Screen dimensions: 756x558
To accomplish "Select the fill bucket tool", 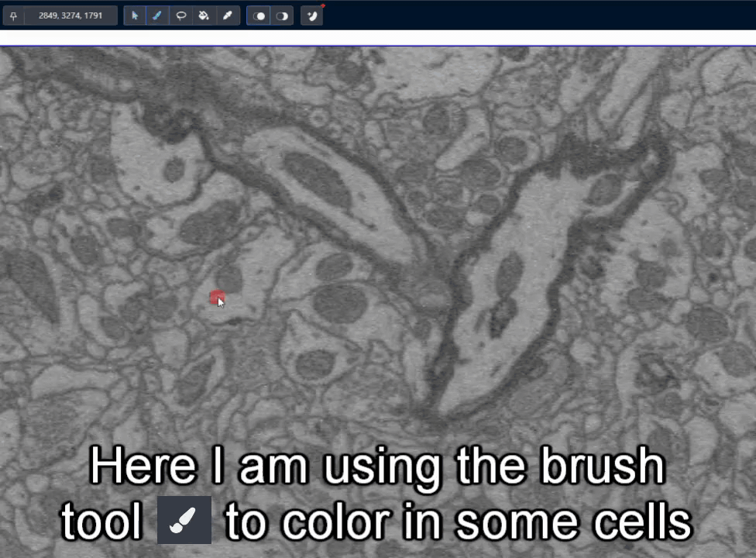I will (x=204, y=16).
